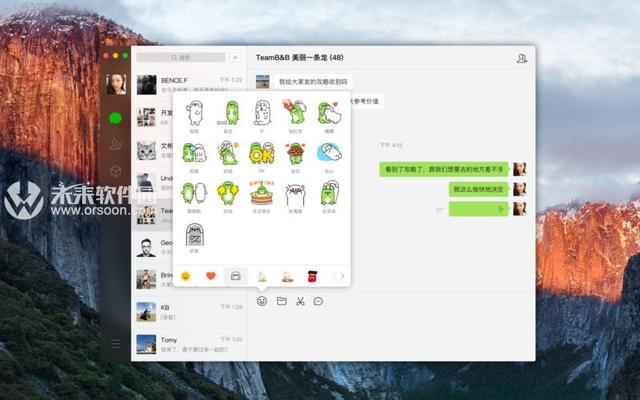Open the red jar sticker pack tab
The height and width of the screenshot is (400, 640).
tap(312, 276)
